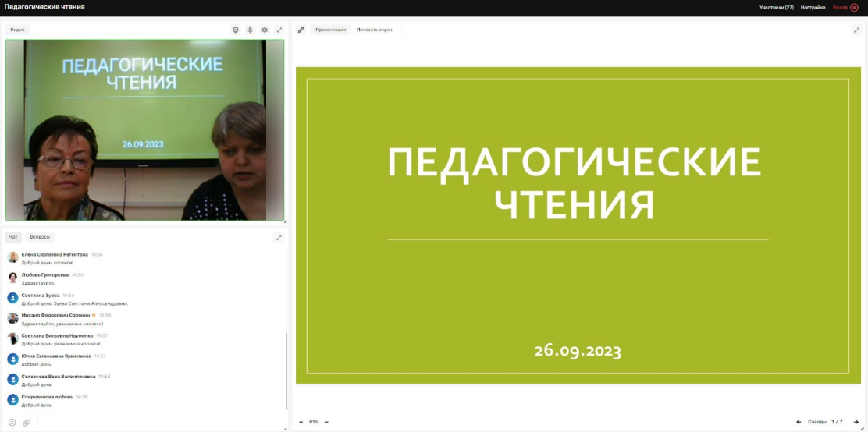868x432 pixels.
Task: Switch to the Вопросы tab
Action: coord(40,237)
